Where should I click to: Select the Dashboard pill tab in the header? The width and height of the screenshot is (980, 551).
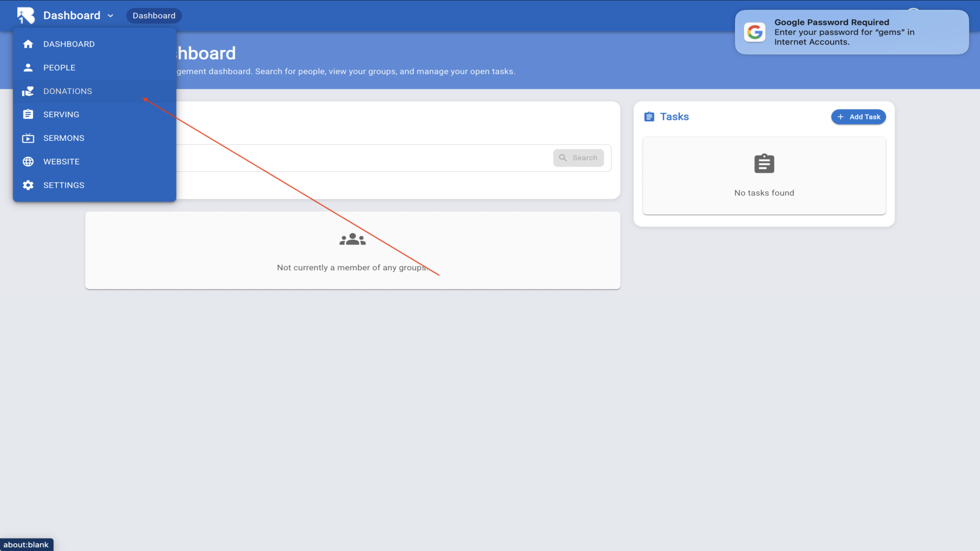pyautogui.click(x=154, y=16)
